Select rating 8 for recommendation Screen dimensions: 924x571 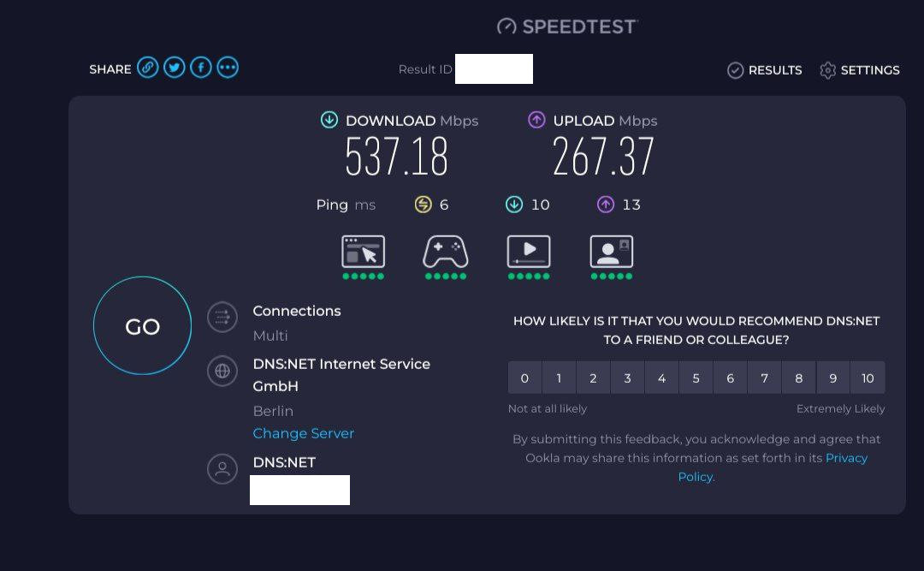click(798, 378)
